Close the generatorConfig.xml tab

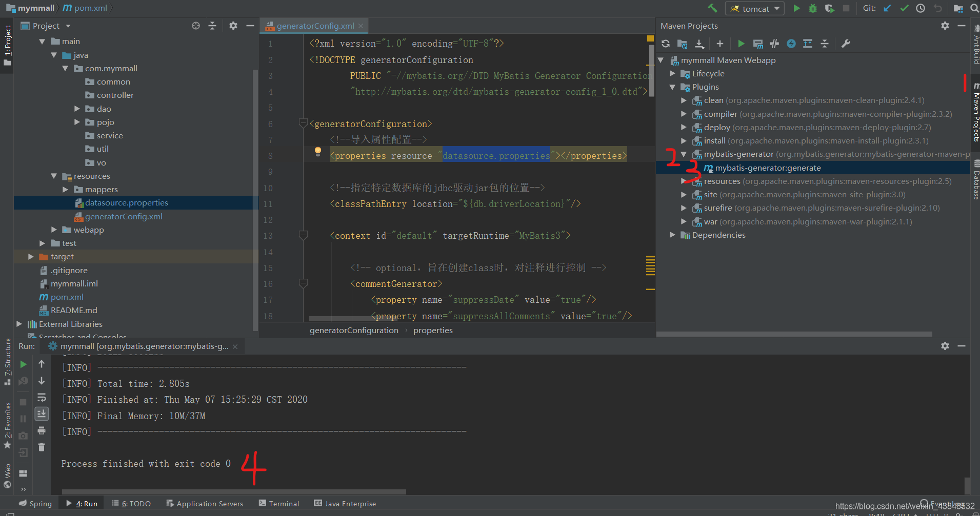click(361, 26)
